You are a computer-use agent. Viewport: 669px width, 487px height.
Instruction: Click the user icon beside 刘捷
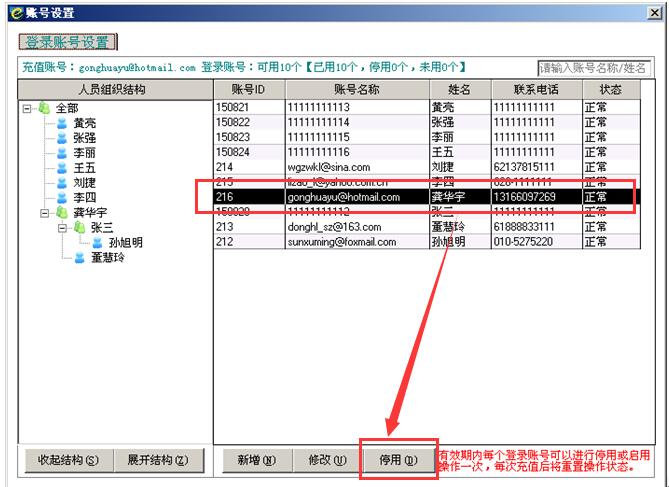point(62,183)
